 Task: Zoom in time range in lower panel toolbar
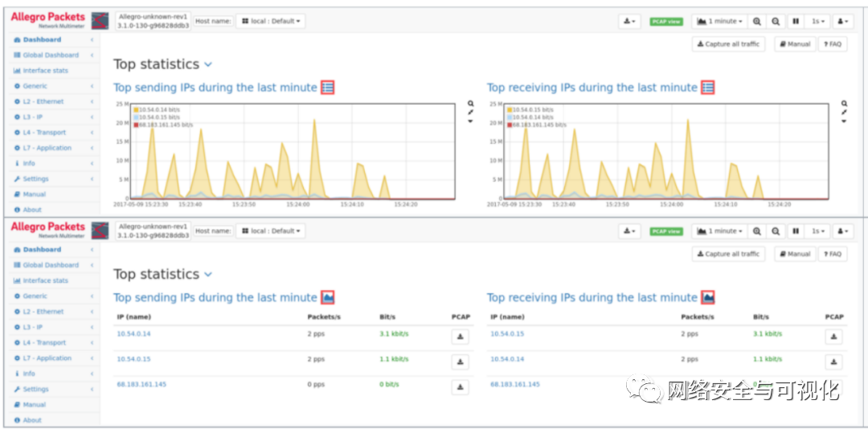point(757,231)
